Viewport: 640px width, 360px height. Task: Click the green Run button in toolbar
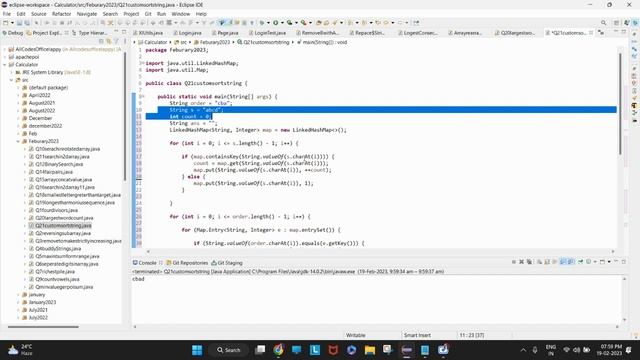click(276, 23)
